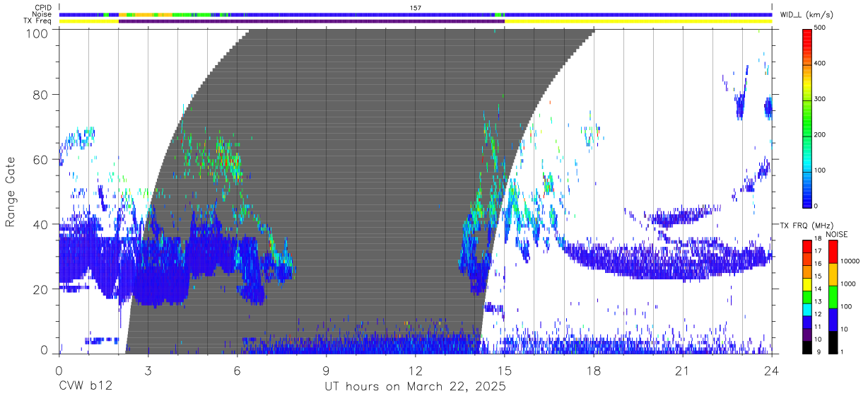868x401 pixels.
Task: Click the purple swatch in TX FRQ legend
Action: (807, 335)
